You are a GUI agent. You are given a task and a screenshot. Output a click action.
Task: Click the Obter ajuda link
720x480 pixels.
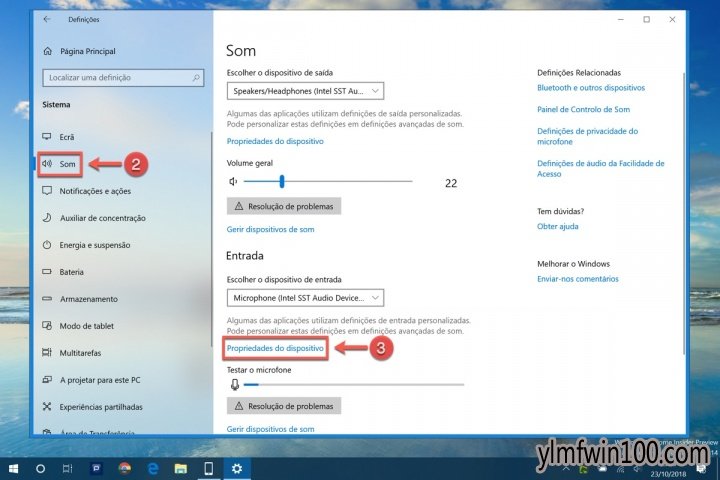tap(557, 226)
